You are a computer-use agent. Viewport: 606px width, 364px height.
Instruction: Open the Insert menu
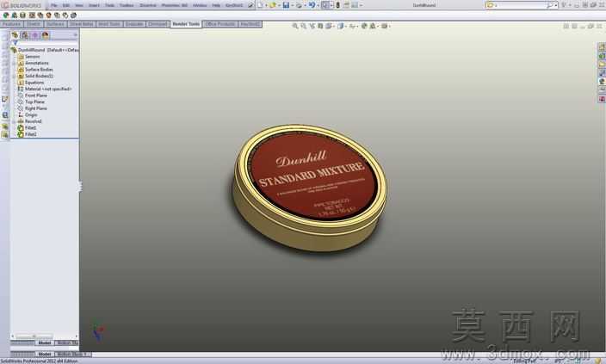pos(94,5)
